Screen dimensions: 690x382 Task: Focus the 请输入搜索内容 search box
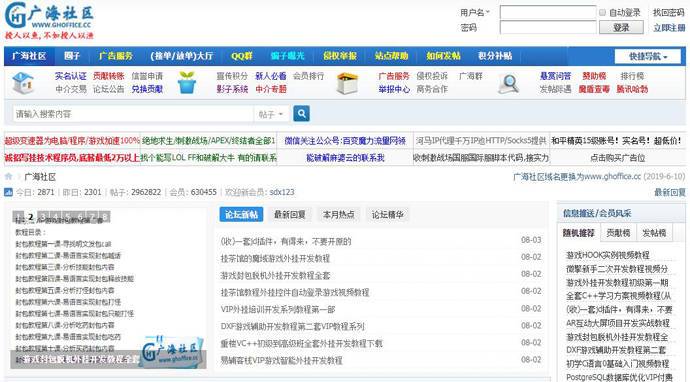coord(133,114)
